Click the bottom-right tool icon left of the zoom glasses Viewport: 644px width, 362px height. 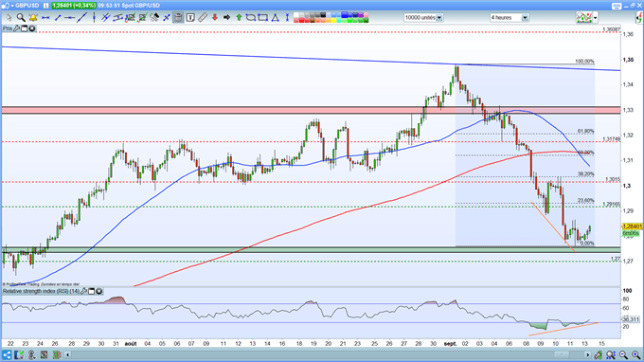click(x=598, y=354)
